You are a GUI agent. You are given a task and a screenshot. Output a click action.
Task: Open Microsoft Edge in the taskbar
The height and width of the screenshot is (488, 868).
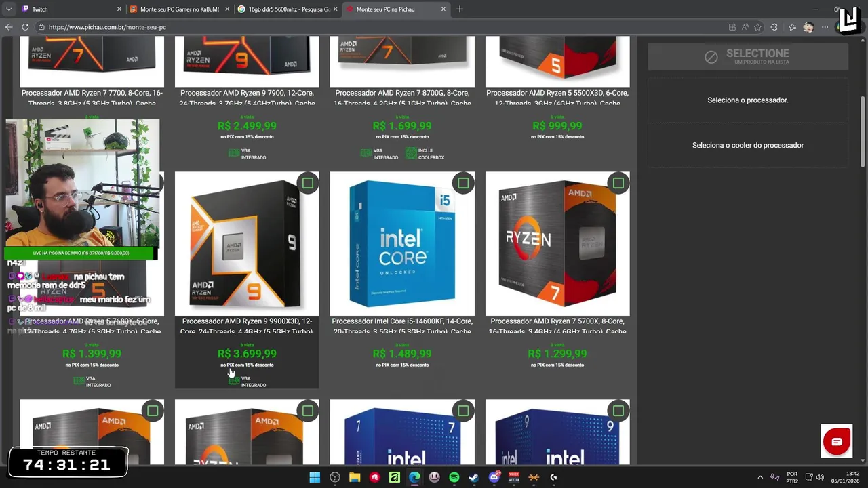[x=414, y=477]
